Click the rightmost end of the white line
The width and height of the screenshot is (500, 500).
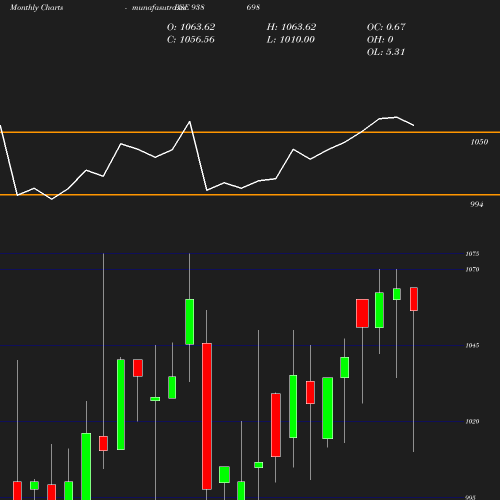click(x=414, y=125)
